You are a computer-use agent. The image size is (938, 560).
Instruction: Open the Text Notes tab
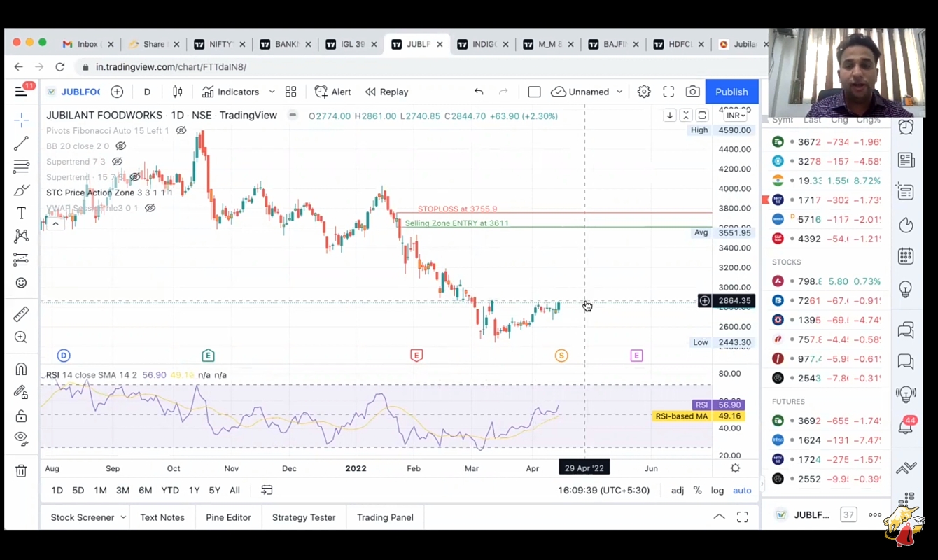point(162,517)
